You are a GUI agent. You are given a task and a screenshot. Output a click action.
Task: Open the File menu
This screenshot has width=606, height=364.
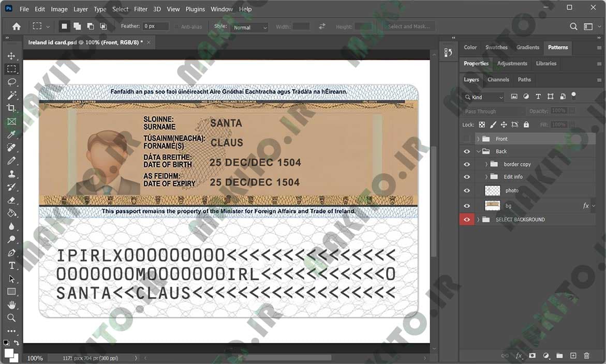pos(24,9)
